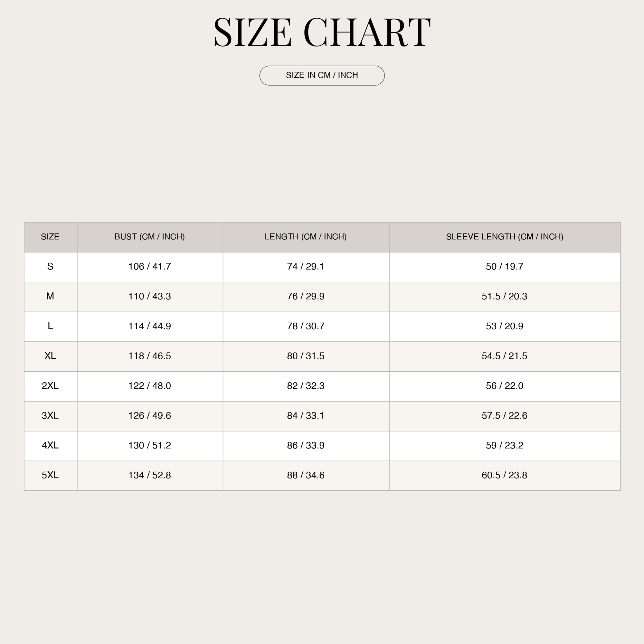Viewport: 644px width, 644px height.
Task: Select the SLEEVE LENGTH (CM / INCH) header
Action: (x=504, y=237)
